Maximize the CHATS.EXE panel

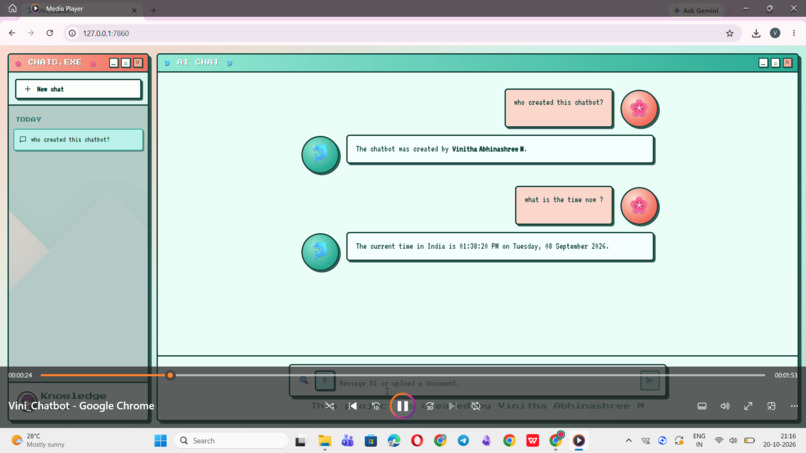click(125, 63)
